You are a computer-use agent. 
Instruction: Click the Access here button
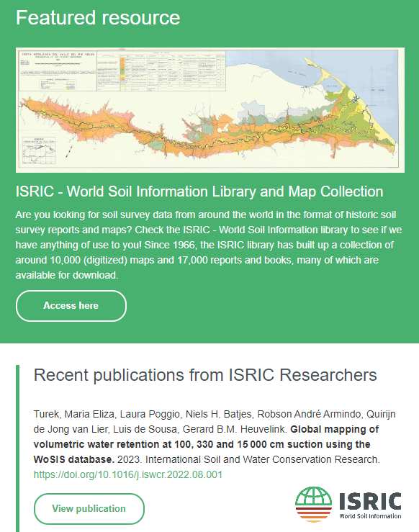pos(71,306)
